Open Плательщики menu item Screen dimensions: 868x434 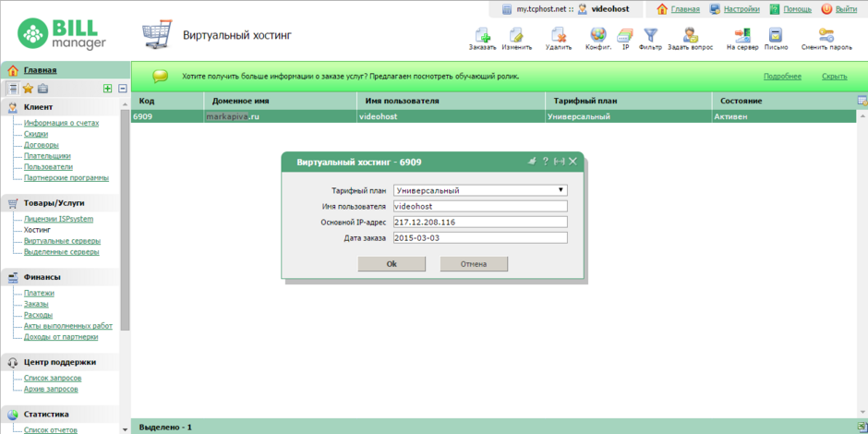click(x=47, y=156)
